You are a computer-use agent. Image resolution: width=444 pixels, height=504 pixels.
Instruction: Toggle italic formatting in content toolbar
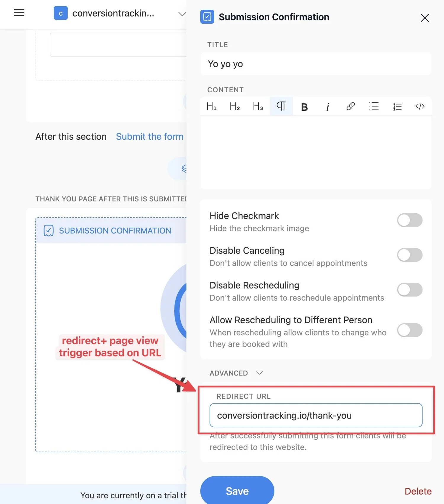[x=327, y=107]
